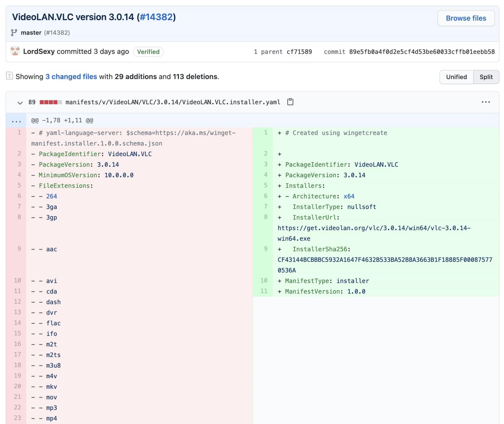Click added line 'ManifestType: installer'
This screenshot has width=504, height=424.
click(327, 281)
